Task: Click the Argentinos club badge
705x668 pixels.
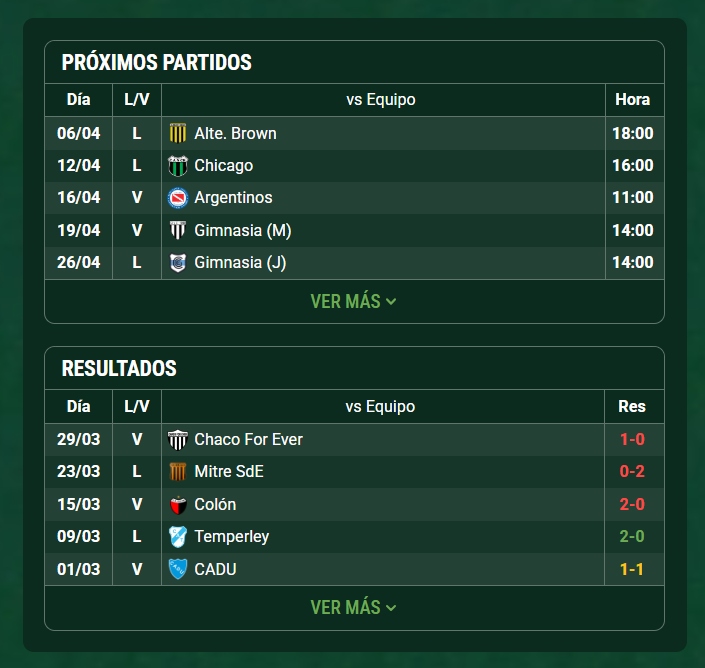Action: coord(178,198)
